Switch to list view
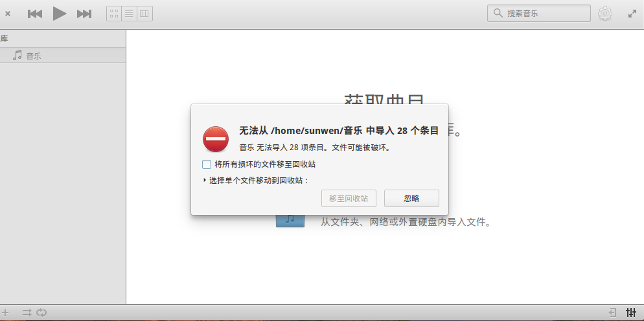The height and width of the screenshot is (321, 644). click(x=129, y=14)
